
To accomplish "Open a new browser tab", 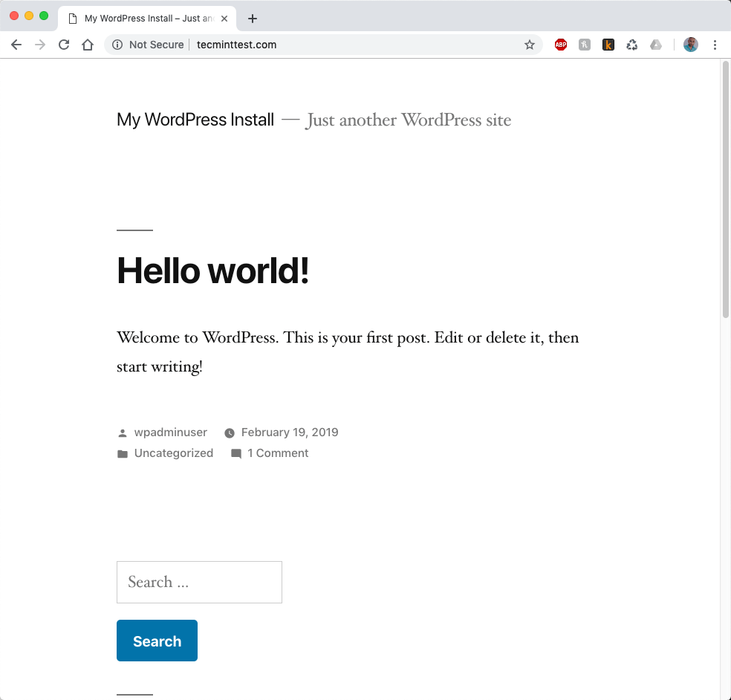I will click(253, 19).
